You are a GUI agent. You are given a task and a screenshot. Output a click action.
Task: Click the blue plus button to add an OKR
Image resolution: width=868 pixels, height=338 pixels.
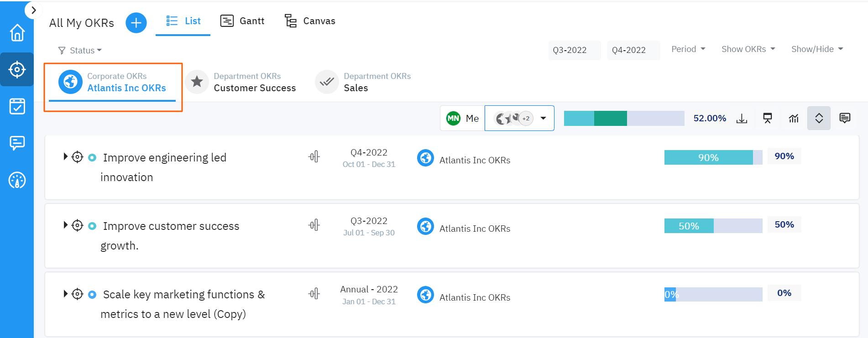point(136,23)
